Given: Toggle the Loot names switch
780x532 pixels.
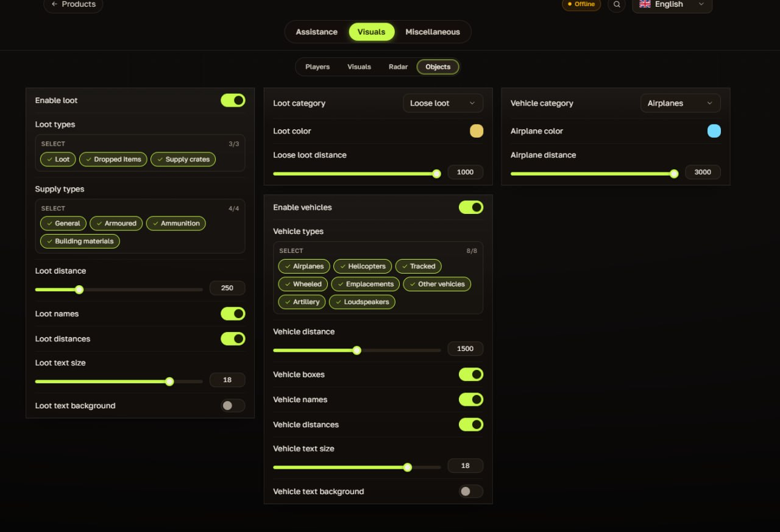Looking at the screenshot, I should tap(233, 314).
